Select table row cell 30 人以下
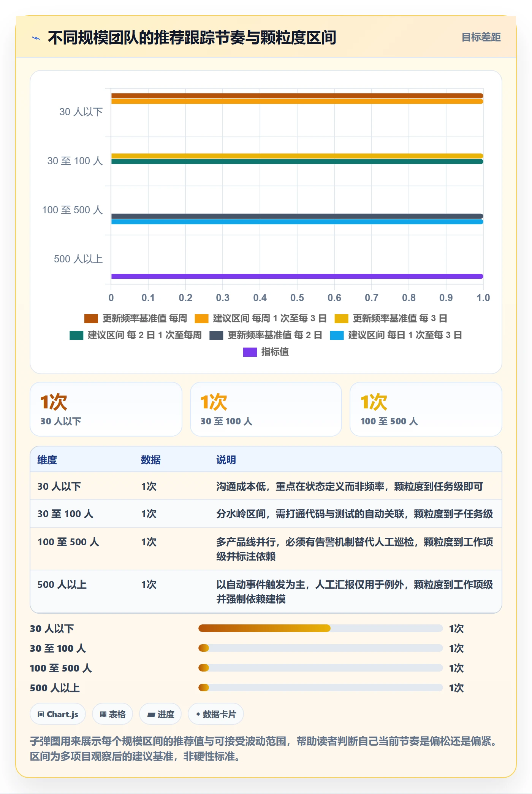Screen dimensions: 532x794 59,486
